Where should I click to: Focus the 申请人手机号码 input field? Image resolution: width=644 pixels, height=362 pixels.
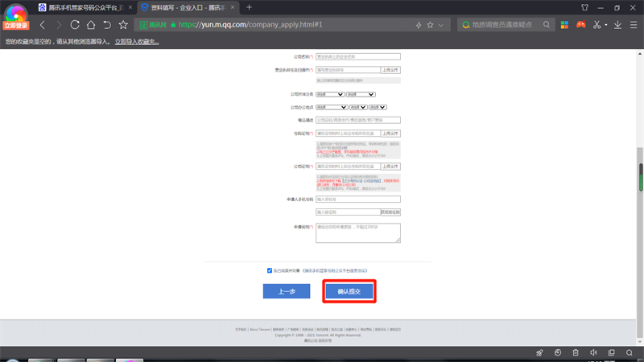[358, 199]
